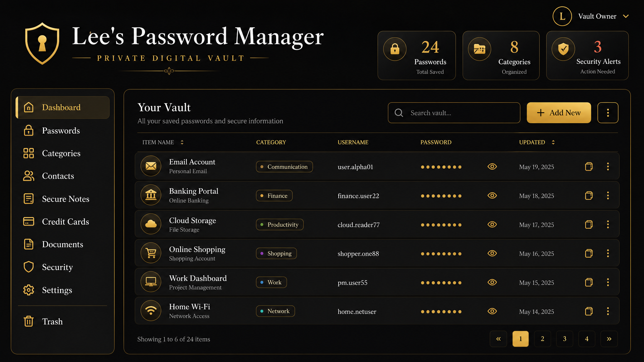Viewport: 644px width, 362px height.
Task: Open row options for Home Wi-Fi
Action: tap(608, 311)
